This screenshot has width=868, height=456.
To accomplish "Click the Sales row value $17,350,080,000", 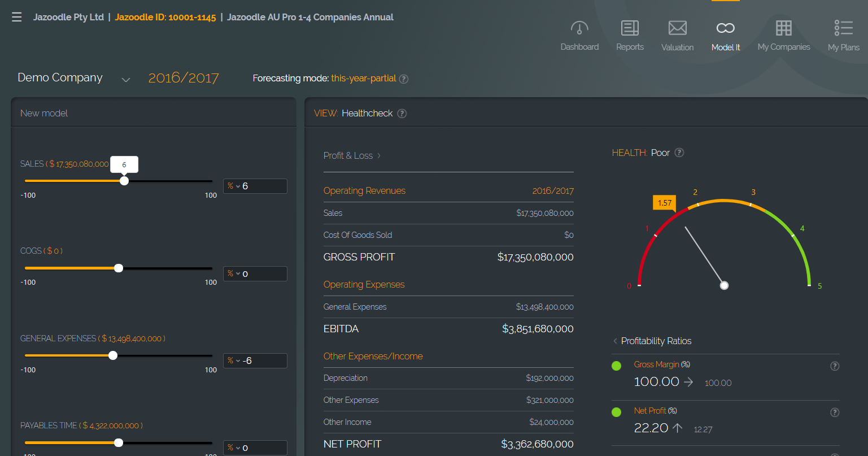I will tap(545, 214).
